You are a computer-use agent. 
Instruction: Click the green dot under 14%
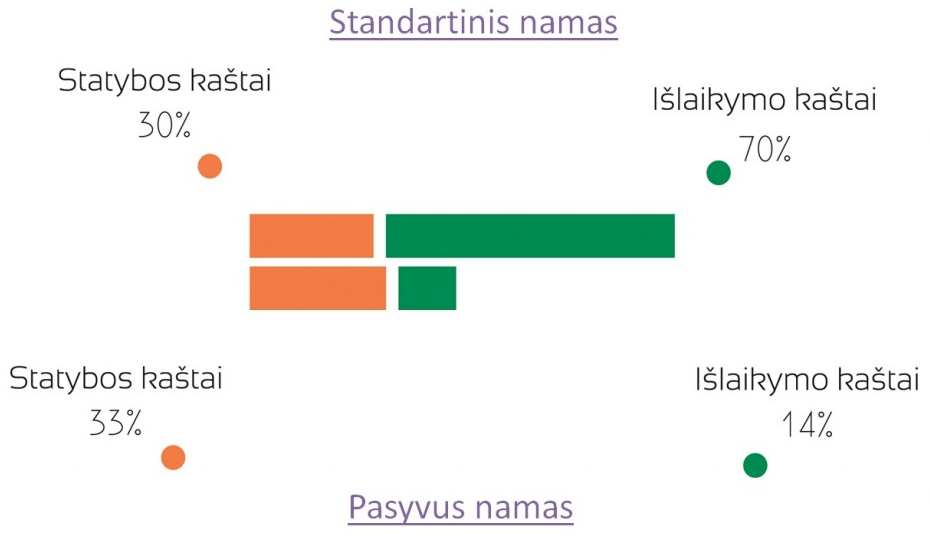pos(755,465)
